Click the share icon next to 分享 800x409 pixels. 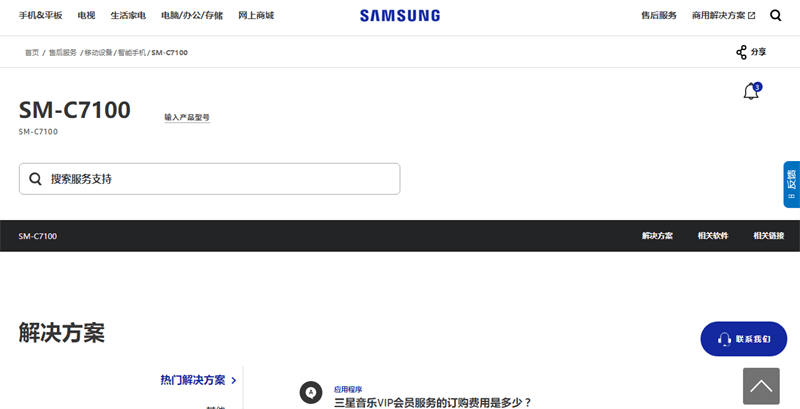[x=741, y=52]
